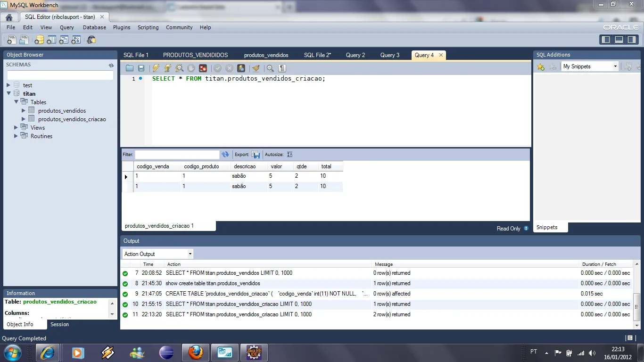
Task: Switch to the SQL File 2* tab
Action: 317,55
